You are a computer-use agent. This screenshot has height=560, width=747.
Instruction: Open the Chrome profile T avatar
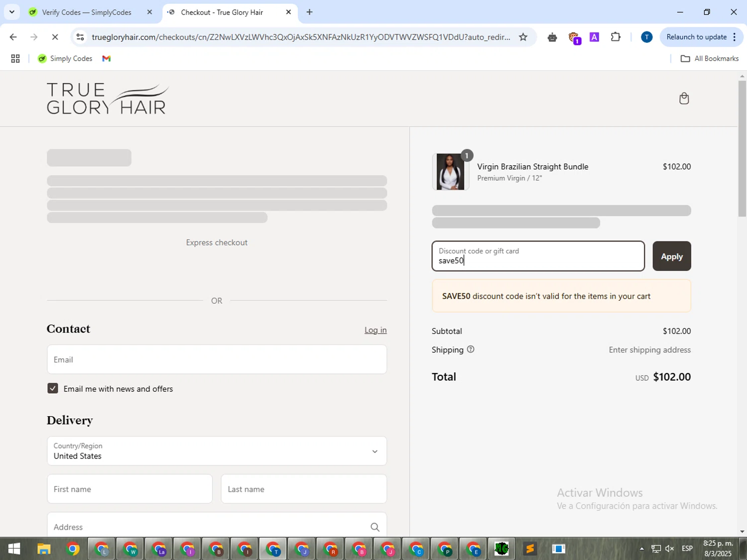(x=646, y=37)
